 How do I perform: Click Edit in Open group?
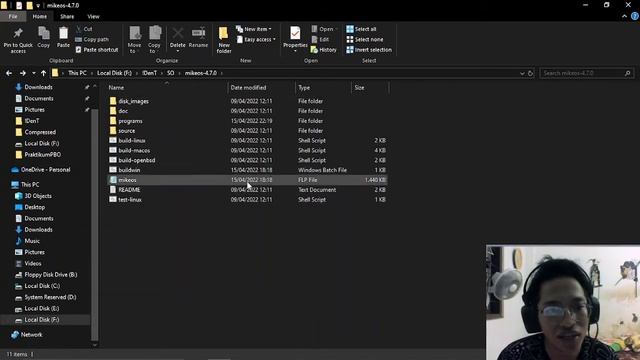[x=320, y=39]
